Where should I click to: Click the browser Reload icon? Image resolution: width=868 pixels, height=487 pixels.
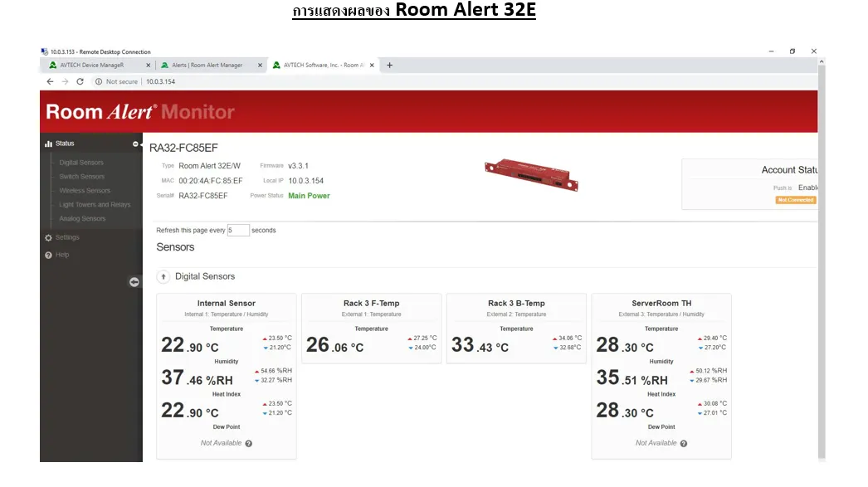click(x=80, y=81)
